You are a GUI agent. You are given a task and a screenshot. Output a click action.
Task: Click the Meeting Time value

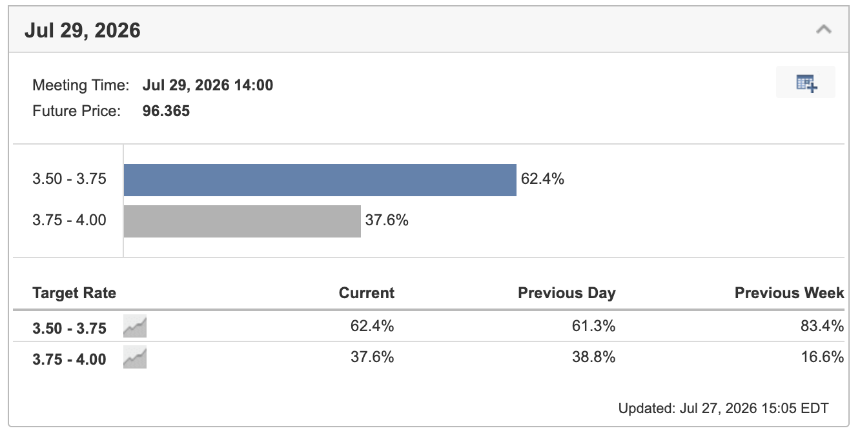(208, 85)
